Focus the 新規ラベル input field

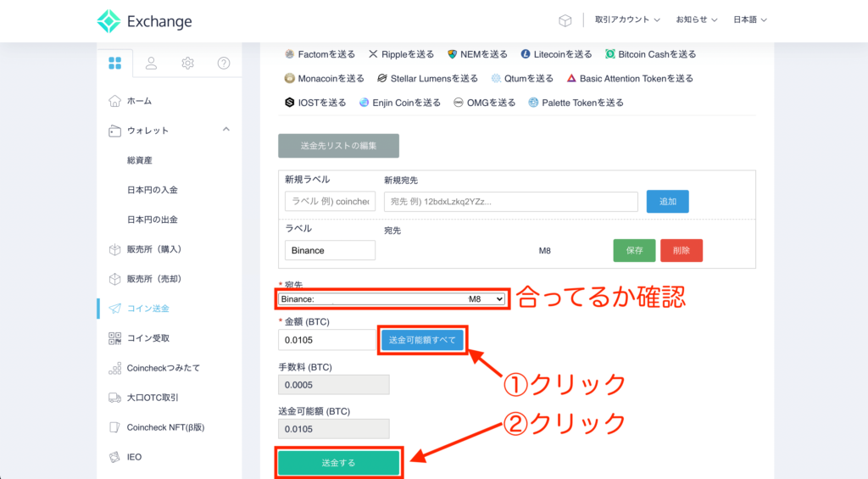coord(330,202)
